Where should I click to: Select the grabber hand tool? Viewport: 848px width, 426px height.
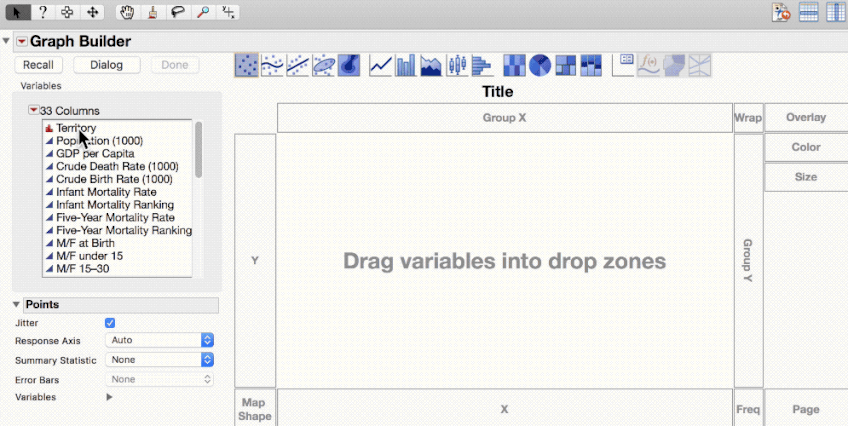pyautogui.click(x=128, y=11)
